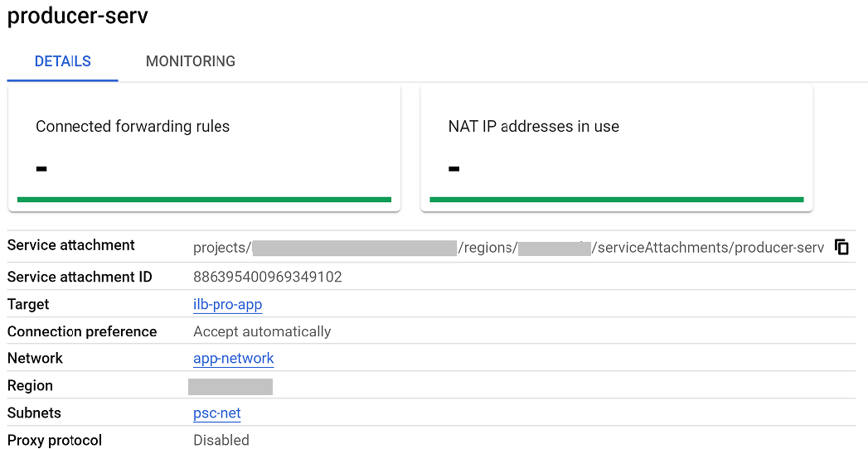Open the ilb-pro-app target link

227,305
